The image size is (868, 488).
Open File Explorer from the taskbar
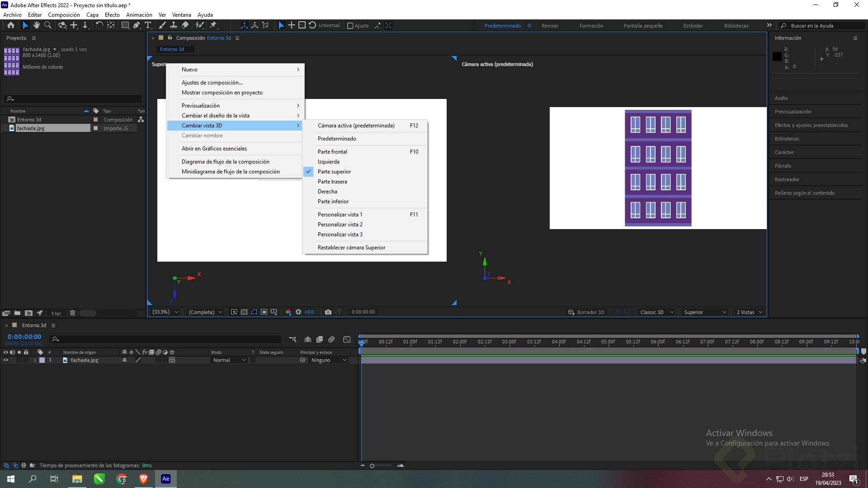[77, 479]
